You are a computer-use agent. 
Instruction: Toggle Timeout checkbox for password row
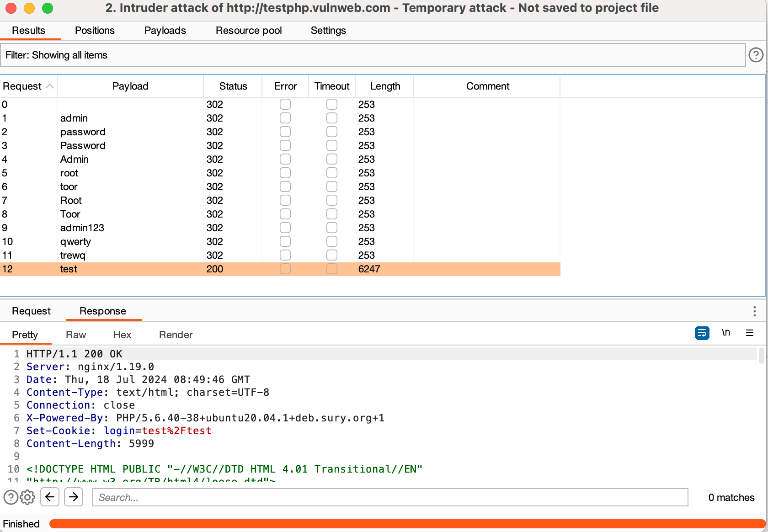[332, 132]
